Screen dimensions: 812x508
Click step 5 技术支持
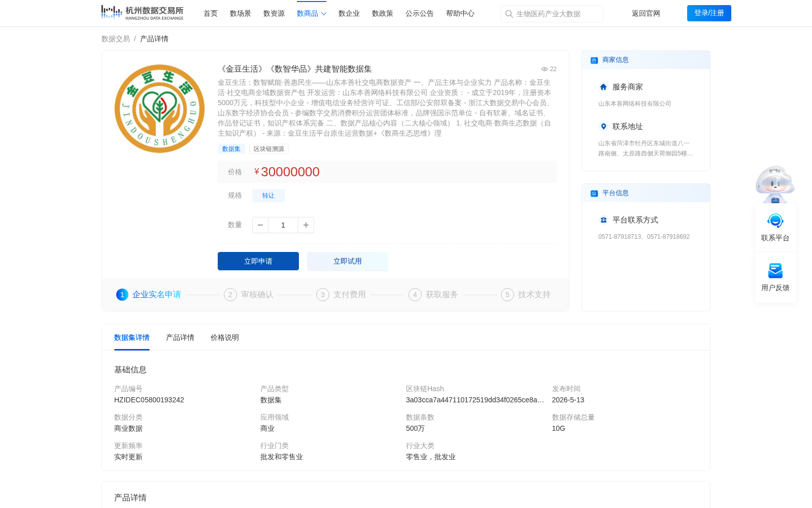[x=526, y=295]
